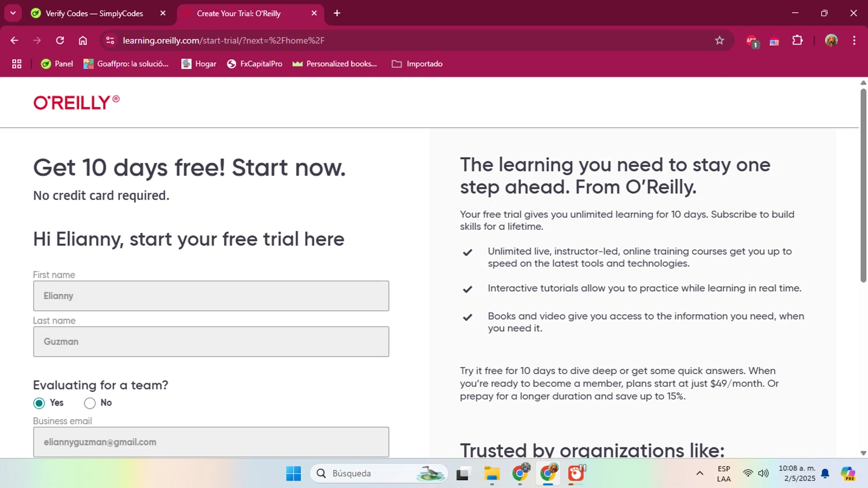The image size is (868, 488).
Task: Open File Explorer from the taskbar
Action: pyautogui.click(x=492, y=474)
